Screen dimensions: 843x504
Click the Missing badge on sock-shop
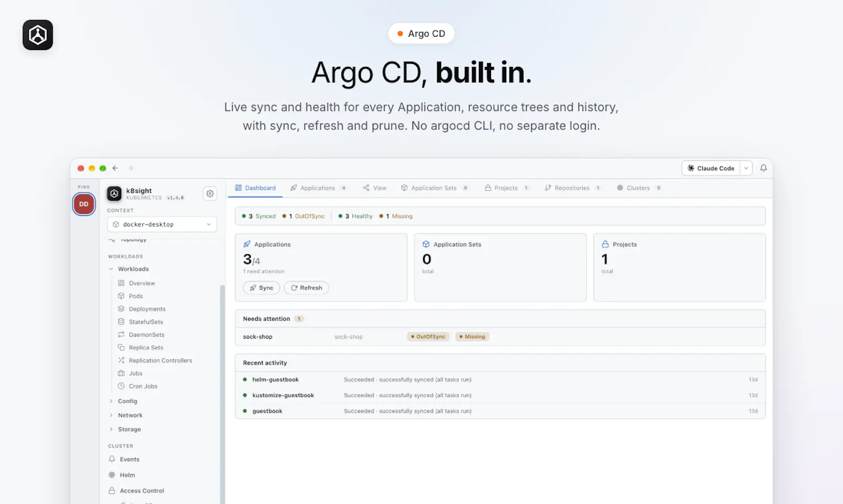point(472,337)
